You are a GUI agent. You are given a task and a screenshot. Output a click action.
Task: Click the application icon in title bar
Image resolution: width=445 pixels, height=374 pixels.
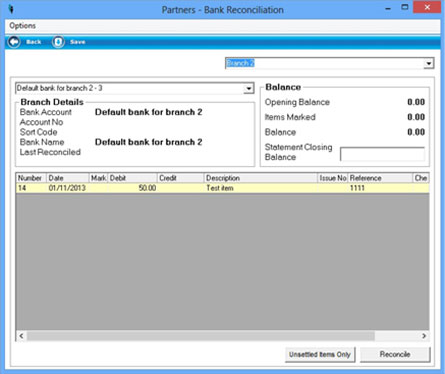click(x=11, y=9)
